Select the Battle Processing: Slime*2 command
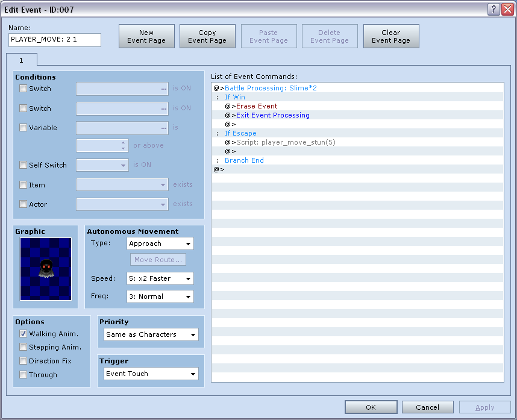This screenshot has width=517, height=420. pyautogui.click(x=271, y=88)
